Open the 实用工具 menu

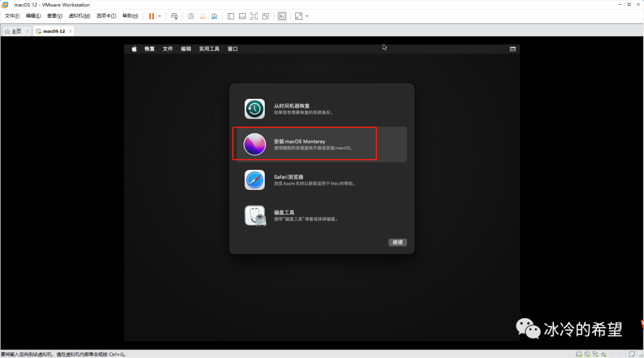209,49
